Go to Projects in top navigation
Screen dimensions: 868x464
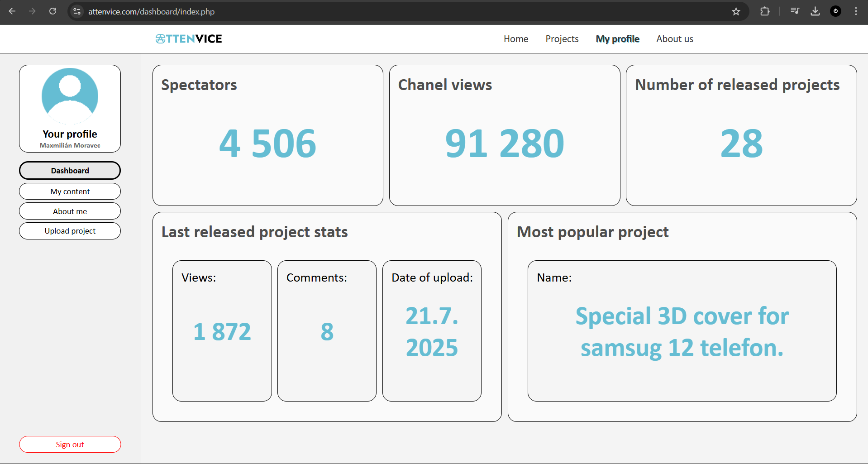click(562, 39)
